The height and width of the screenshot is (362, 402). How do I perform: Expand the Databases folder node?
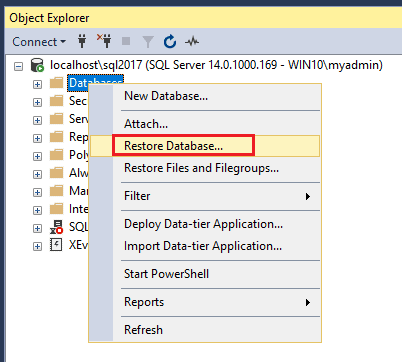coord(37,84)
